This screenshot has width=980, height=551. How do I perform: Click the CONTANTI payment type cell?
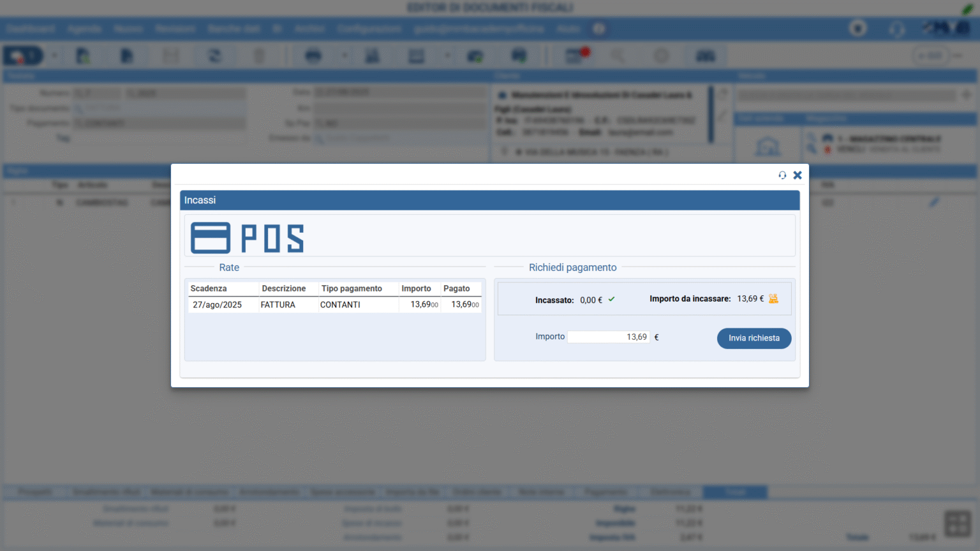[x=340, y=305]
